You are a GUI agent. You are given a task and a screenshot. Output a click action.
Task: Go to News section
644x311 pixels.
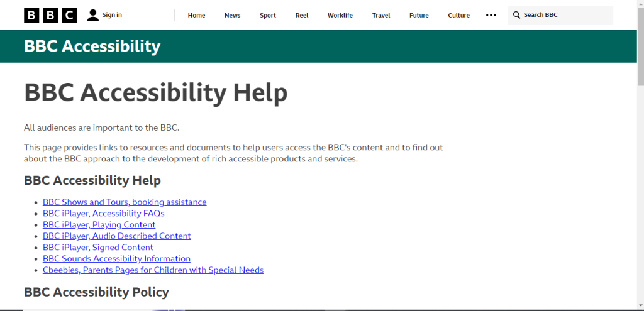click(233, 15)
